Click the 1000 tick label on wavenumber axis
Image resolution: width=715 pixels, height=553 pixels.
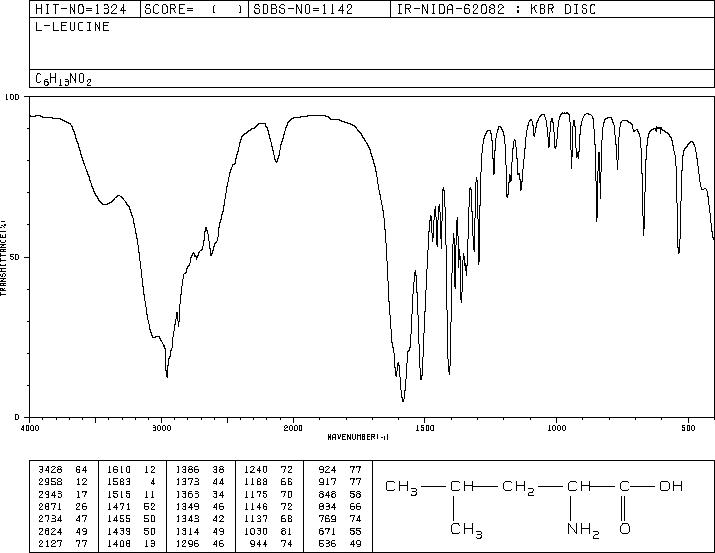[x=556, y=428]
